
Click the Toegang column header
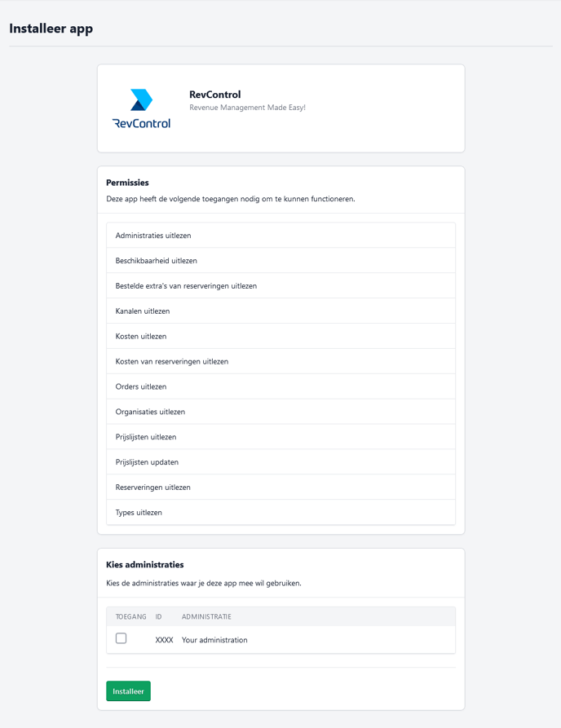tap(130, 617)
